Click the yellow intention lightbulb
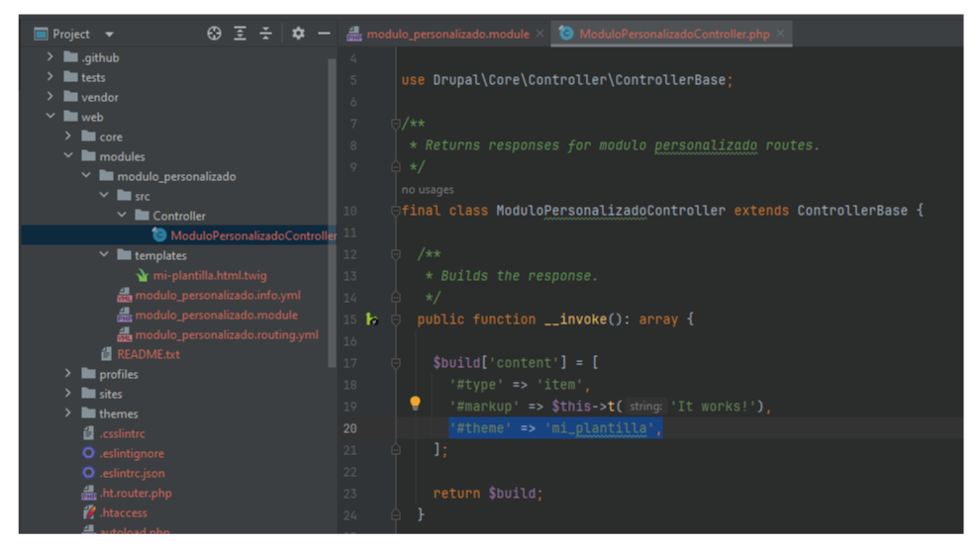The image size is (980, 547). tap(415, 403)
